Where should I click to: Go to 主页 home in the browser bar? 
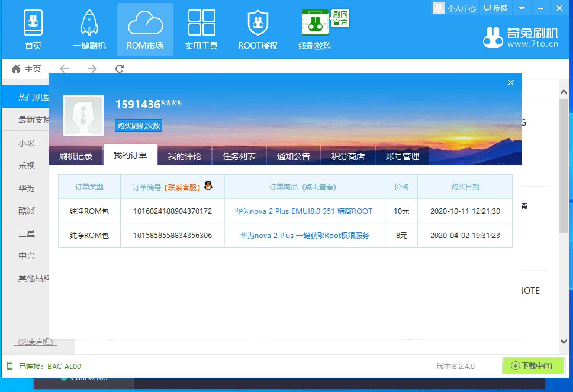point(26,69)
